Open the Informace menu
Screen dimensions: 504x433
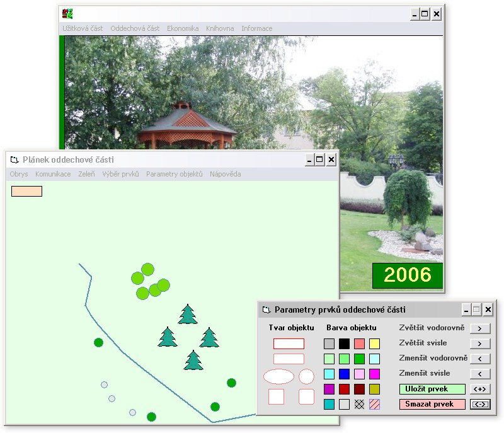click(257, 28)
